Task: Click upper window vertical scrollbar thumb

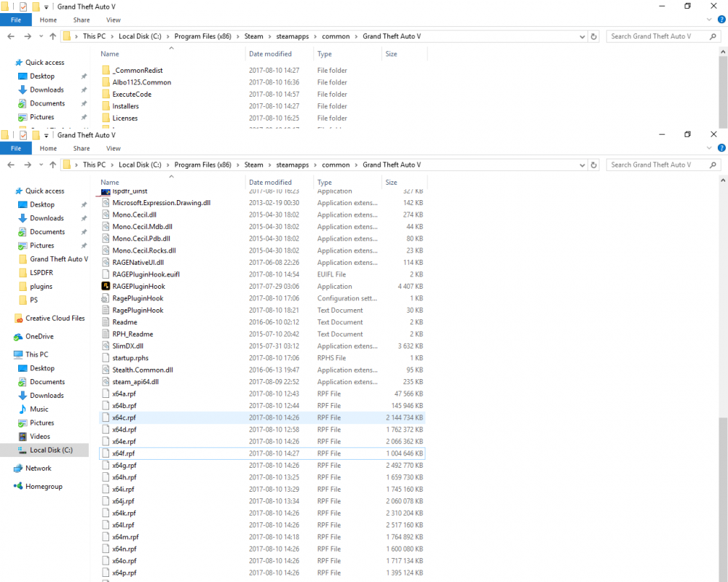Action: coord(723,92)
